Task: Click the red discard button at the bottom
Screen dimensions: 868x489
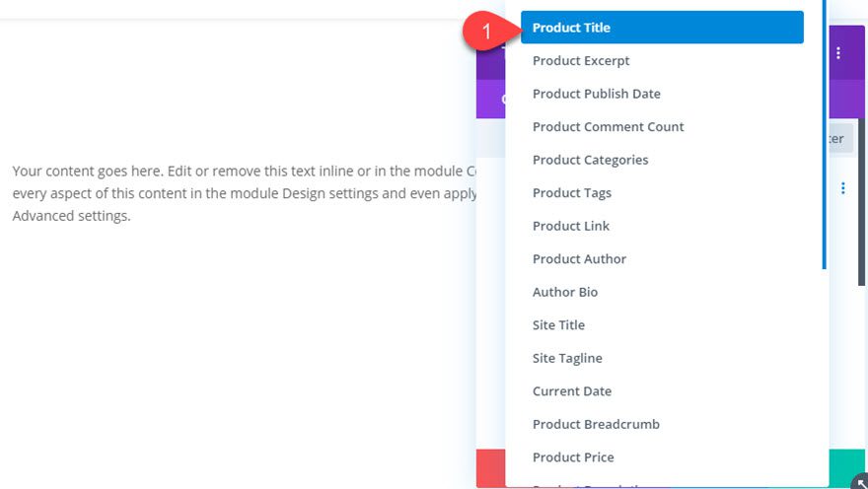Action: (490, 467)
